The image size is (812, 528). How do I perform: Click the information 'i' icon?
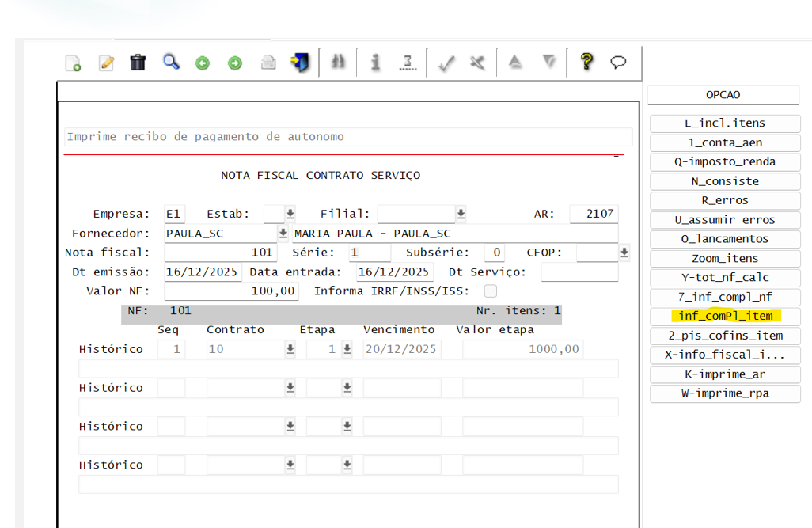(x=375, y=63)
